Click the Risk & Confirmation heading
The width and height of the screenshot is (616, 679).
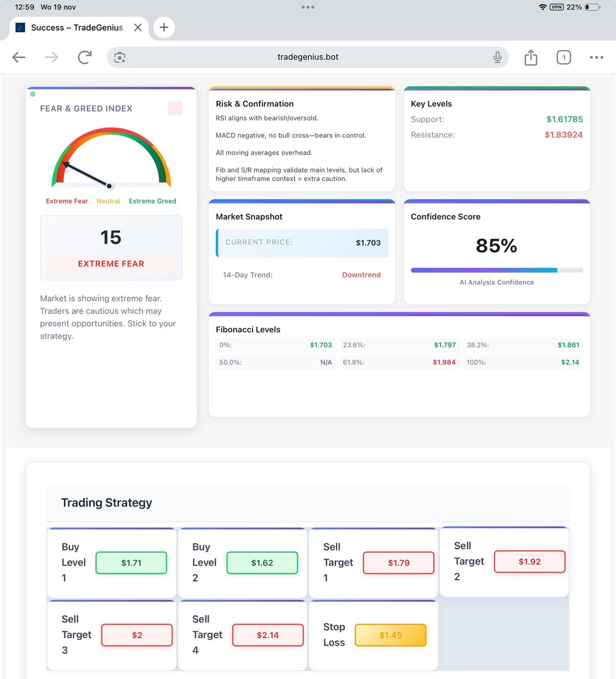point(255,104)
